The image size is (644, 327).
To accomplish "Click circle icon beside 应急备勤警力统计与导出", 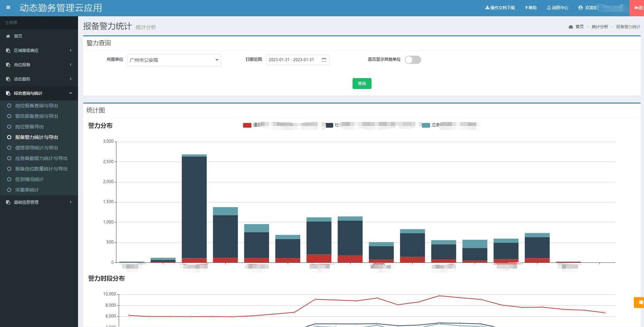I will coord(9,158).
